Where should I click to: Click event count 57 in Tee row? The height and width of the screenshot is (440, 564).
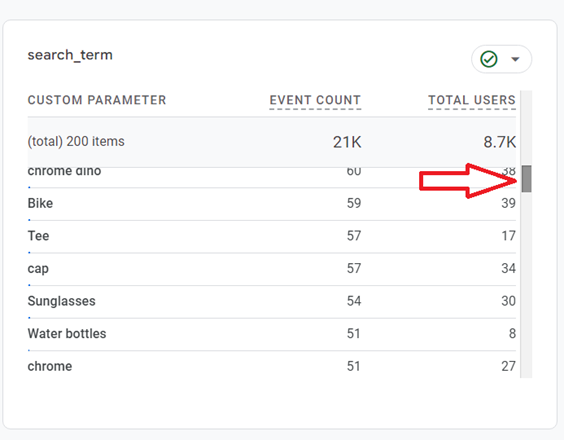click(x=354, y=236)
